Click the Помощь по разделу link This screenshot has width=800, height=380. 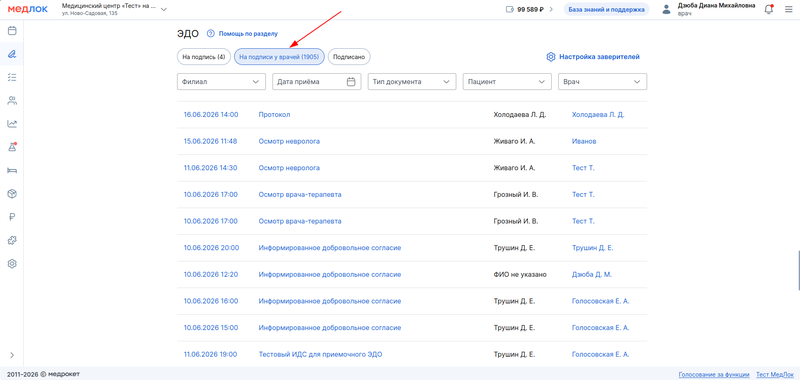coord(242,34)
